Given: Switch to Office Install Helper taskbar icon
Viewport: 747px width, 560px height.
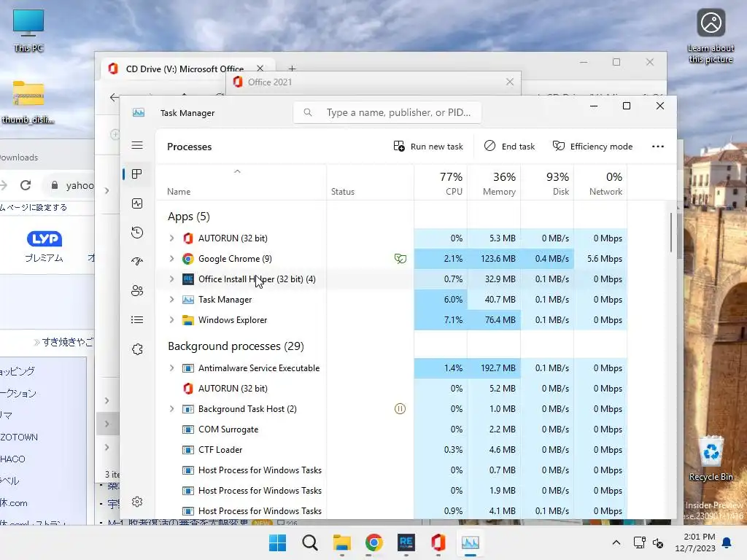Looking at the screenshot, I should 406,542.
